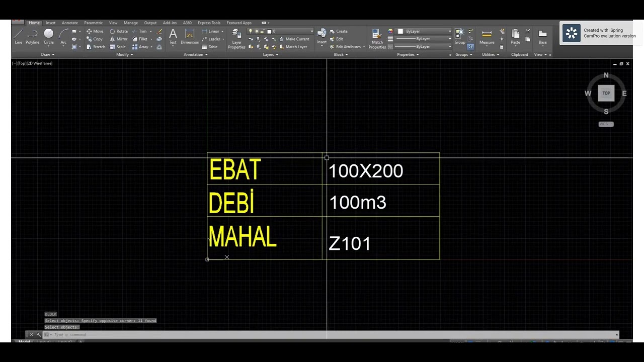Image resolution: width=644 pixels, height=362 pixels.
Task: Select the Line drawing tool
Action: [x=18, y=36]
